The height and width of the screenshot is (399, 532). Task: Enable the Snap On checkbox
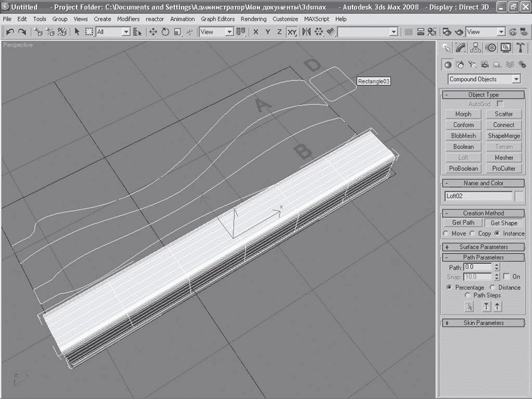(507, 277)
